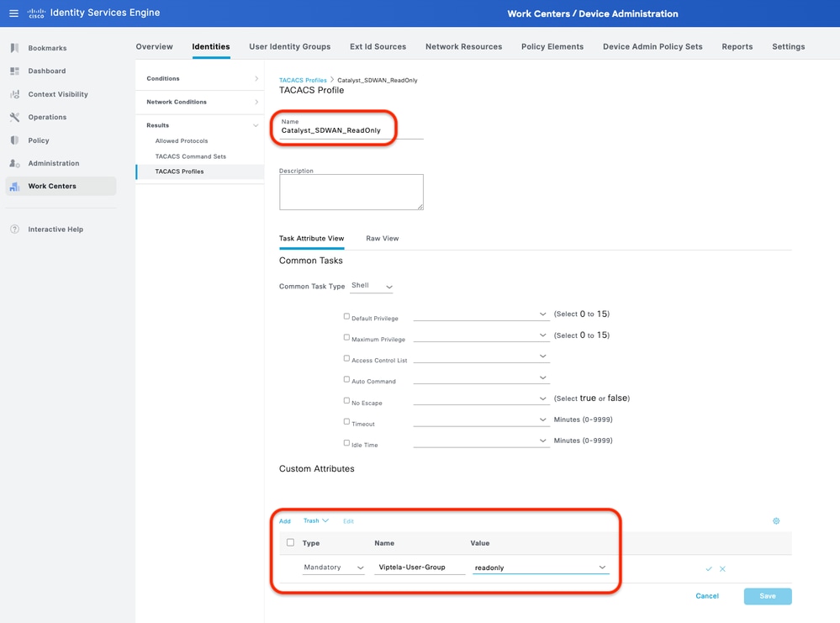
Task: Click the Context Visibility icon
Action: click(x=14, y=94)
